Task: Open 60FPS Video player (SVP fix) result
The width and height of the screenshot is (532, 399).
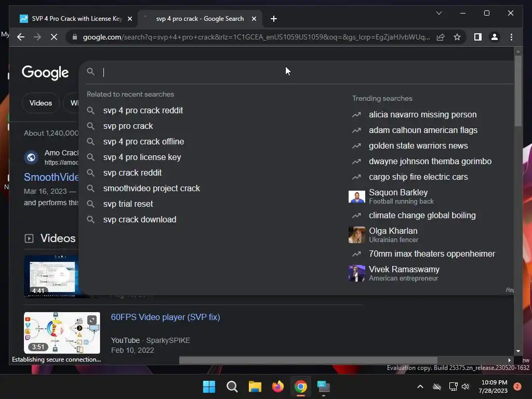Action: [165, 317]
